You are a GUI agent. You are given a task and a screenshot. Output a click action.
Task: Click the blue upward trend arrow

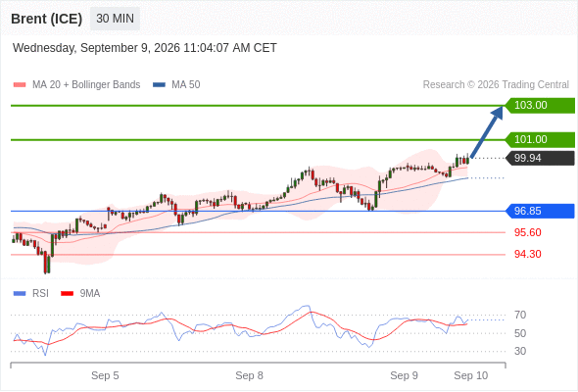(x=487, y=132)
